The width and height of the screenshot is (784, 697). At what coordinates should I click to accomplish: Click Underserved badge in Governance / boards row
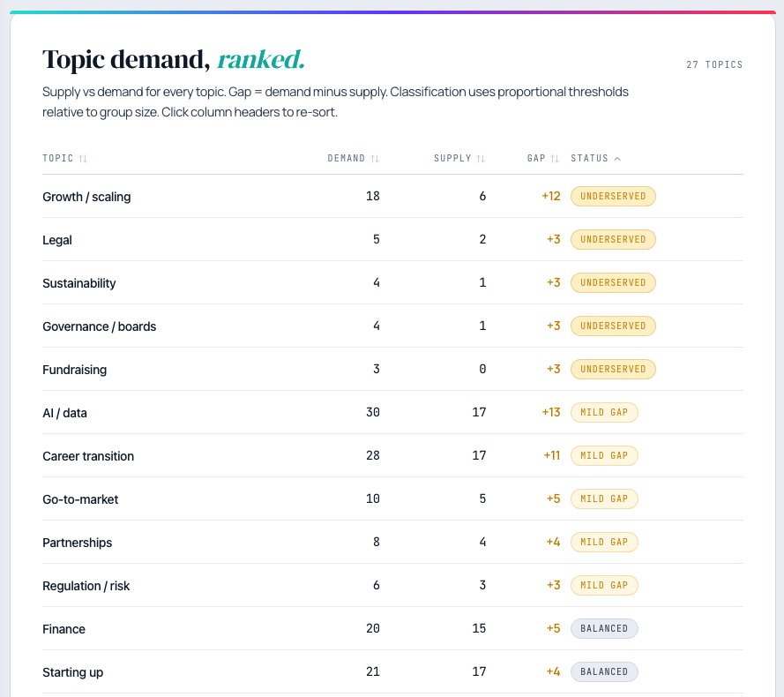tap(613, 326)
